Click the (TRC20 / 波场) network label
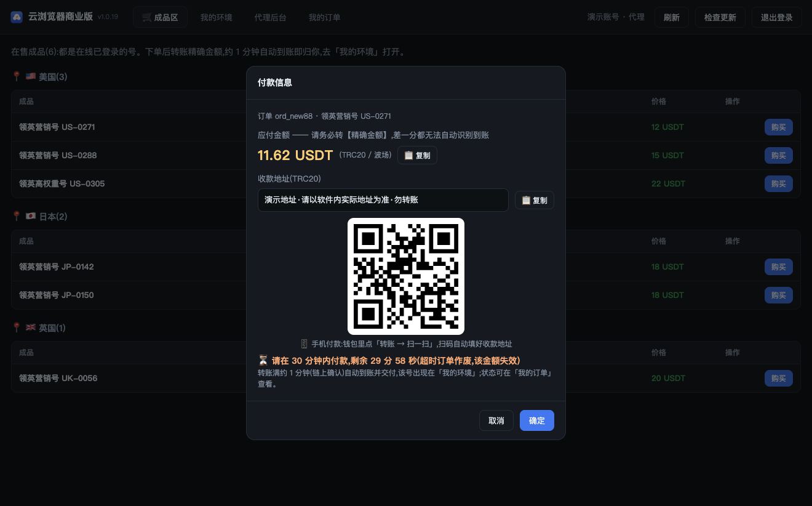812x506 pixels. coord(365,155)
